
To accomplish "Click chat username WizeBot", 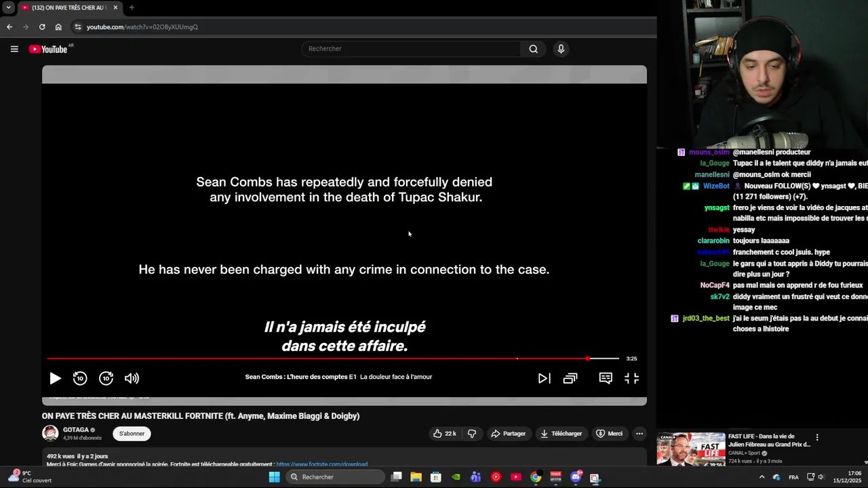I will [x=716, y=186].
